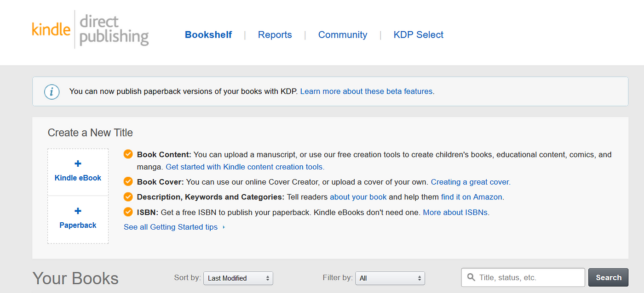
Task: Click the Sort by: label
Action: click(x=187, y=277)
